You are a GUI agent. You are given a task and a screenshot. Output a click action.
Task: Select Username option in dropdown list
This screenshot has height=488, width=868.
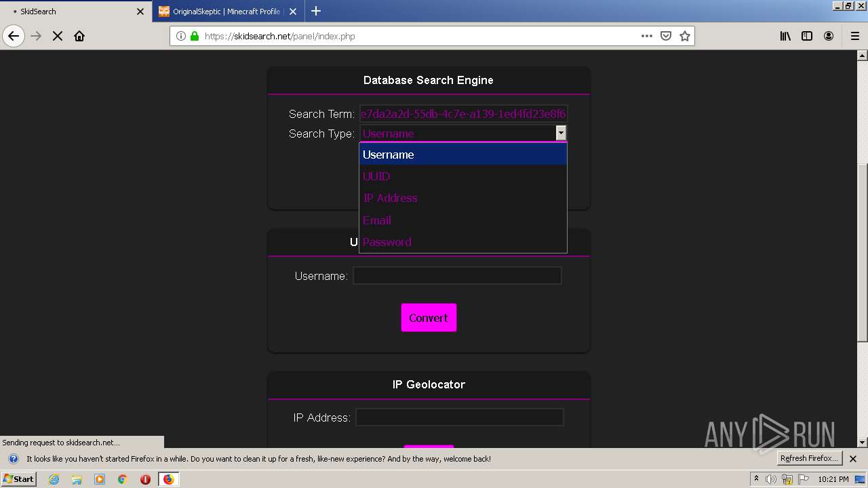tap(462, 155)
